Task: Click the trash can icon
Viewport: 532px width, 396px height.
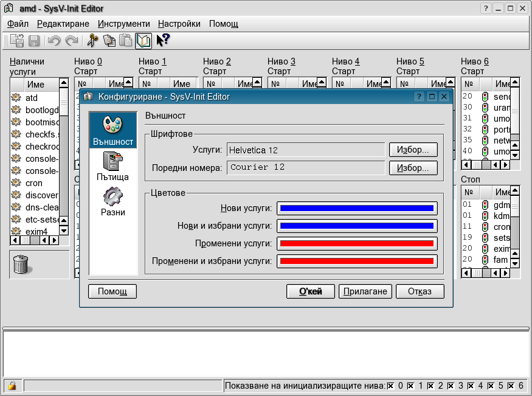Action: (x=21, y=264)
